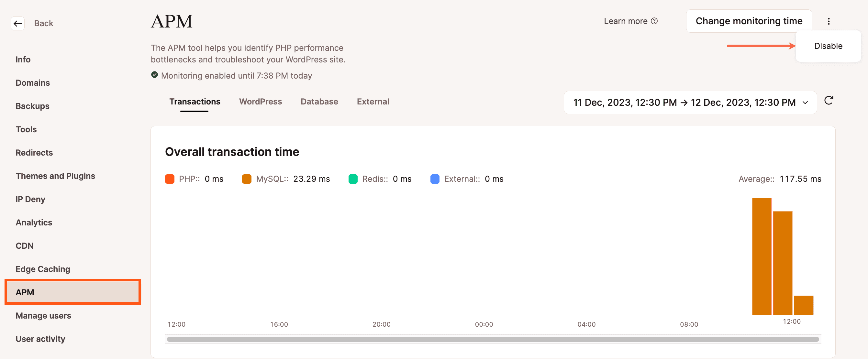Screen dimensions: 868x359
Task: Select the Transactions tab
Action: pos(195,101)
